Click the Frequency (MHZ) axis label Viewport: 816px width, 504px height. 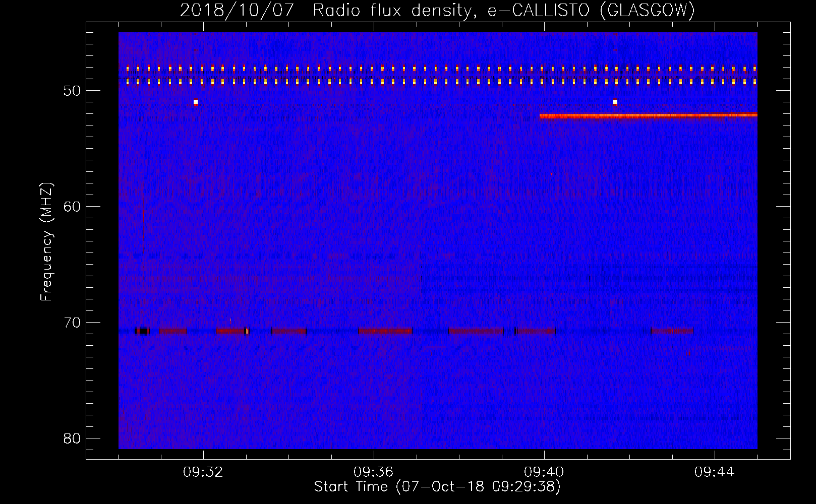[46, 242]
